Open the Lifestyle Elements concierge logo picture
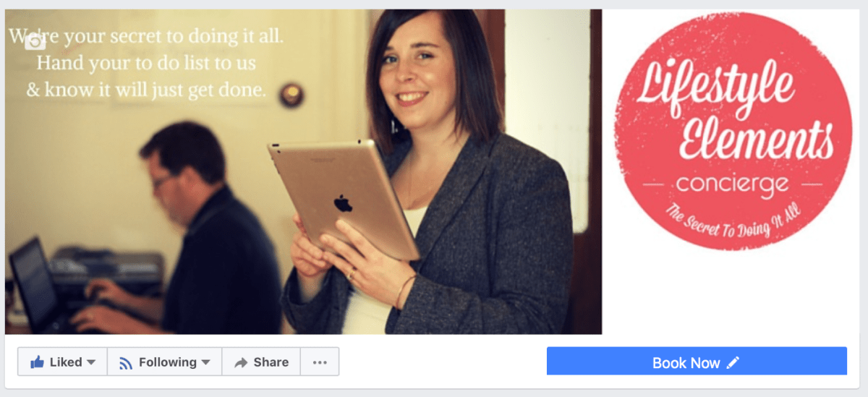 [733, 130]
